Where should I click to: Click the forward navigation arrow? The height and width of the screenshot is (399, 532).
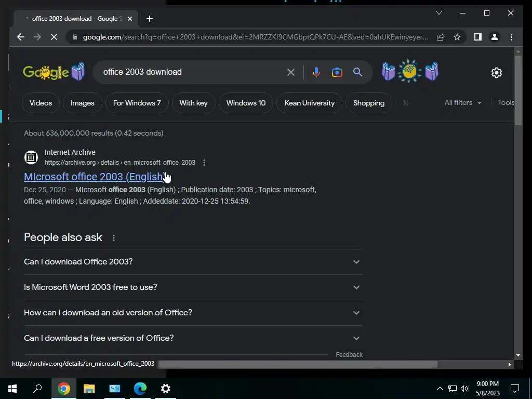coord(37,37)
